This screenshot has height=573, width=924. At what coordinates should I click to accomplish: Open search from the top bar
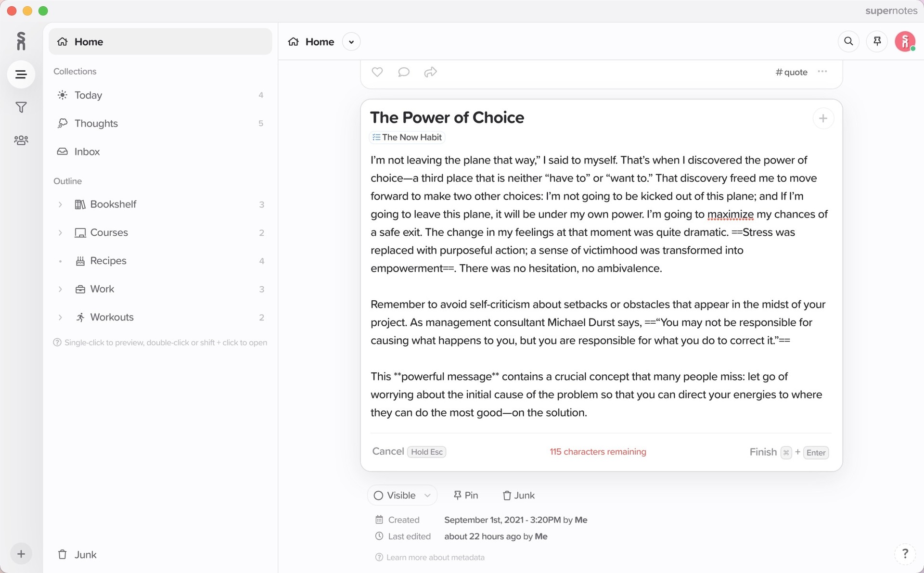tap(848, 41)
